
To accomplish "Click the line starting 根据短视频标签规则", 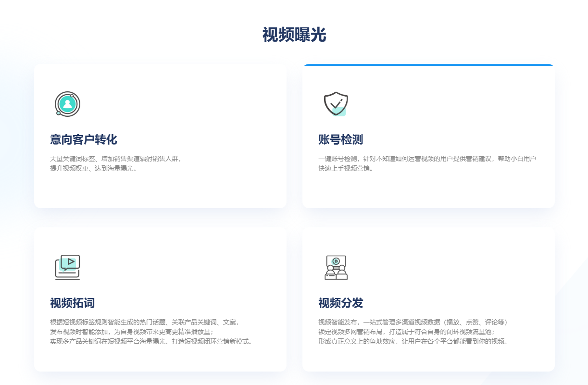I will click(x=145, y=322).
